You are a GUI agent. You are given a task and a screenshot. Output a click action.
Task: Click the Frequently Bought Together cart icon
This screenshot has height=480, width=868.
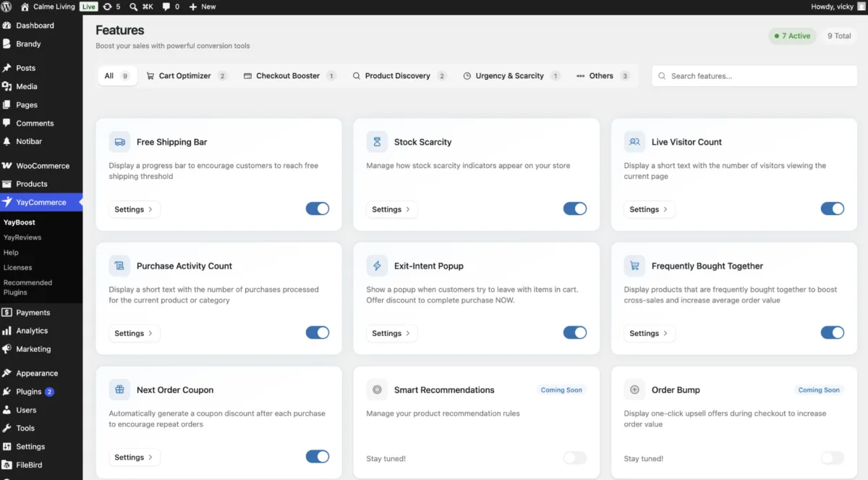click(x=635, y=266)
